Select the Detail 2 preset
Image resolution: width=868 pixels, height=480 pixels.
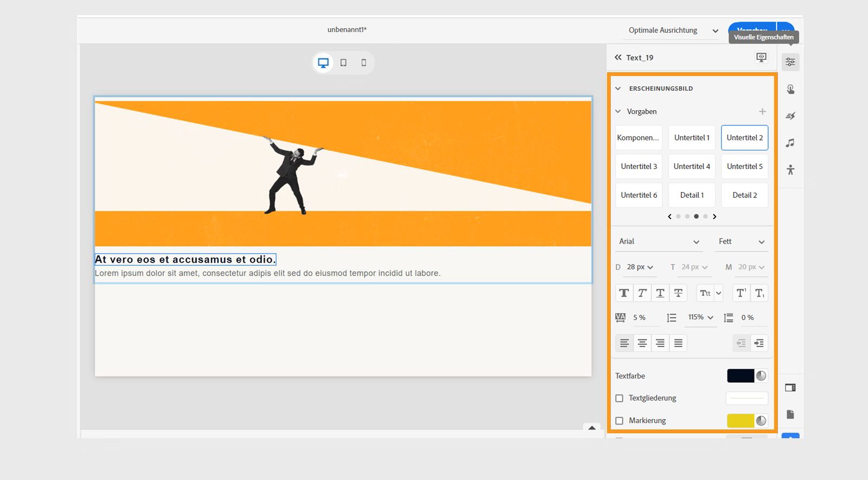745,195
